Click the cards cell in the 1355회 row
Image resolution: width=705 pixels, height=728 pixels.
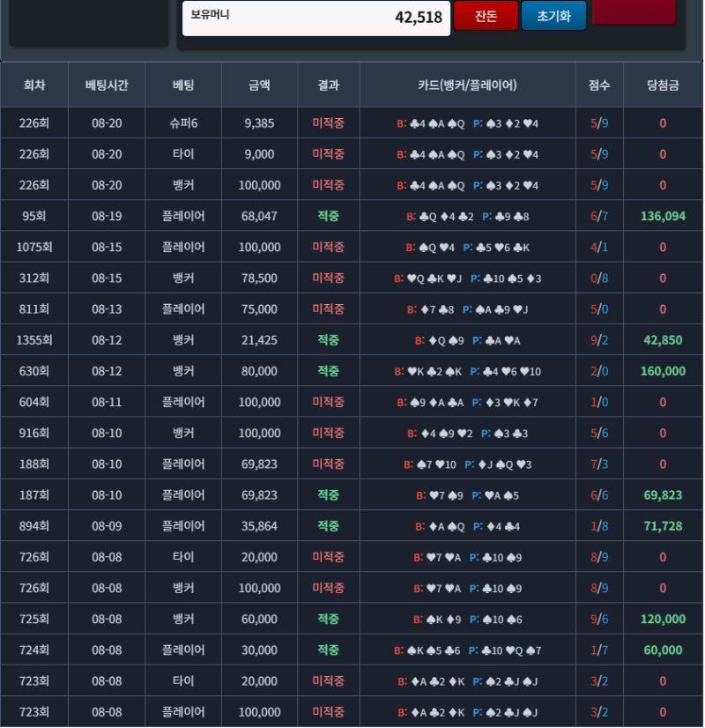tap(467, 340)
